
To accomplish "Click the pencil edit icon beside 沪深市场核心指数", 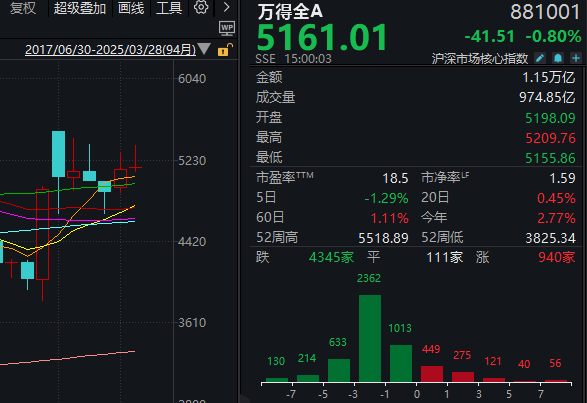I will point(540,58).
